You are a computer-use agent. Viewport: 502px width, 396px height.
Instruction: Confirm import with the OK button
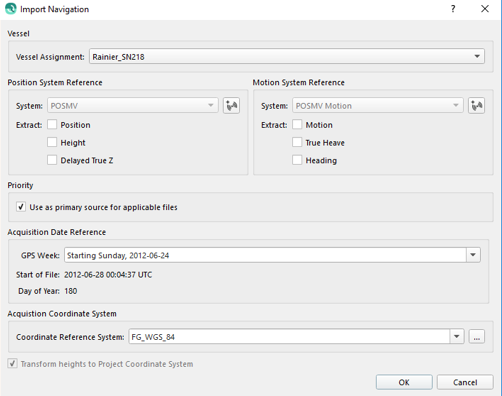click(404, 382)
